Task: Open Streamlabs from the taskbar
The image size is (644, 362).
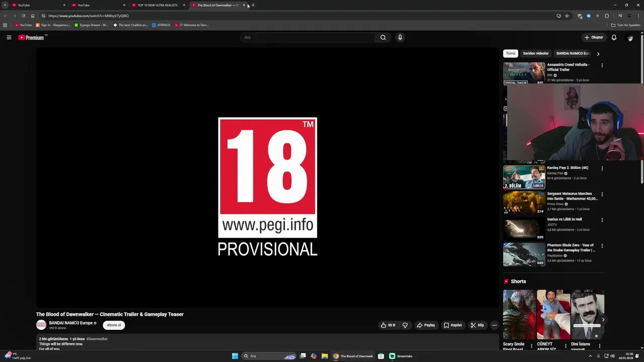Action: tap(400, 356)
